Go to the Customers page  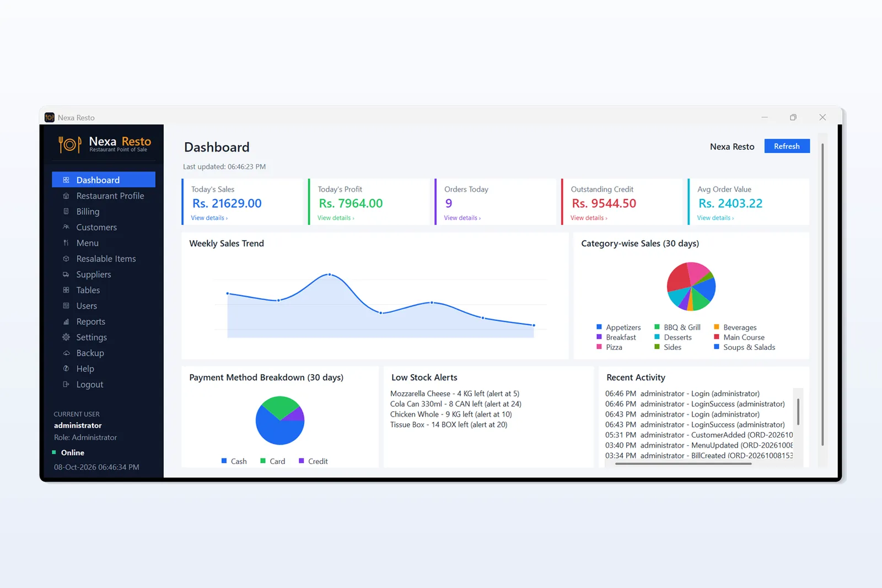(104, 227)
